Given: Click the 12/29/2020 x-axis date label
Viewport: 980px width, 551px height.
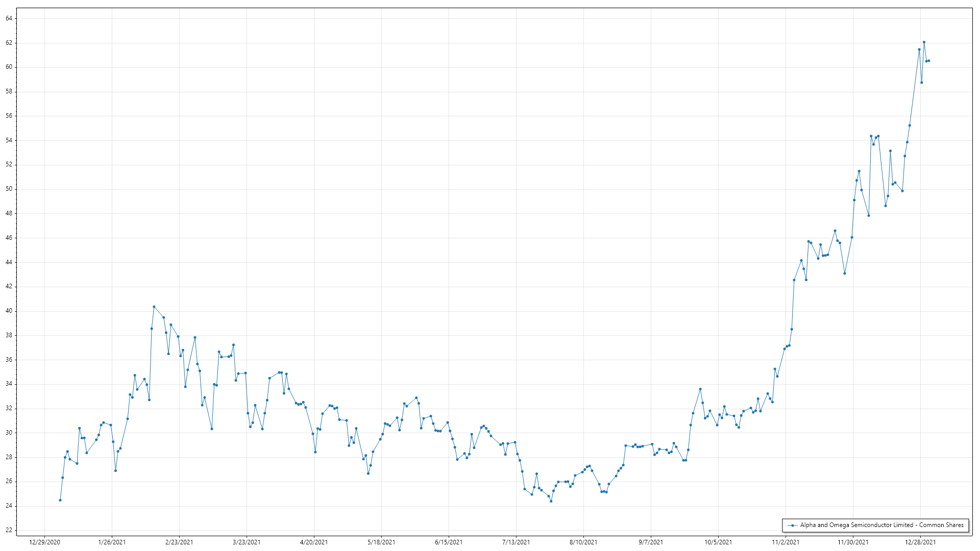Looking at the screenshot, I should tap(44, 542).
